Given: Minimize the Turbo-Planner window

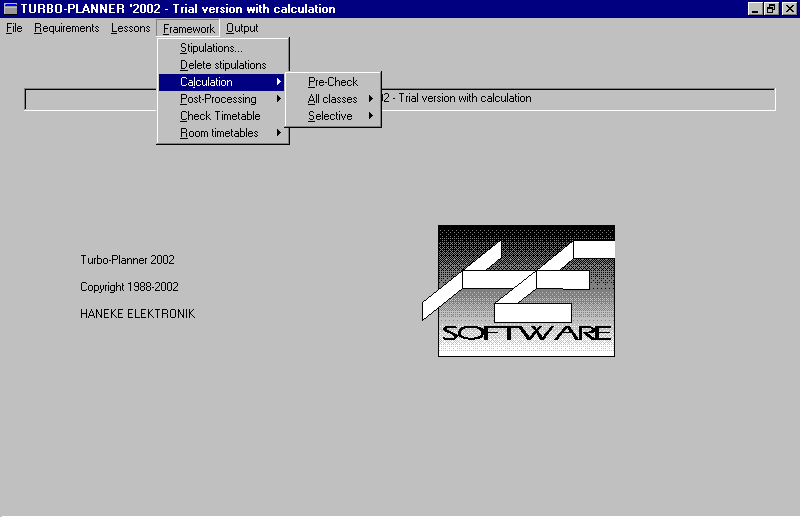Looking at the screenshot, I should pos(755,9).
